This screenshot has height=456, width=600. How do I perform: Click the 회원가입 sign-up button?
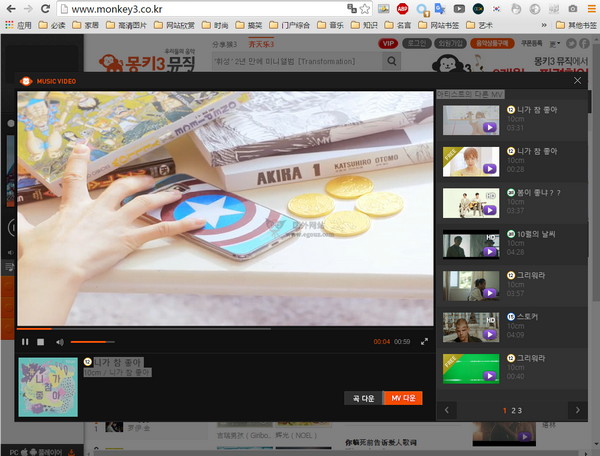click(450, 43)
